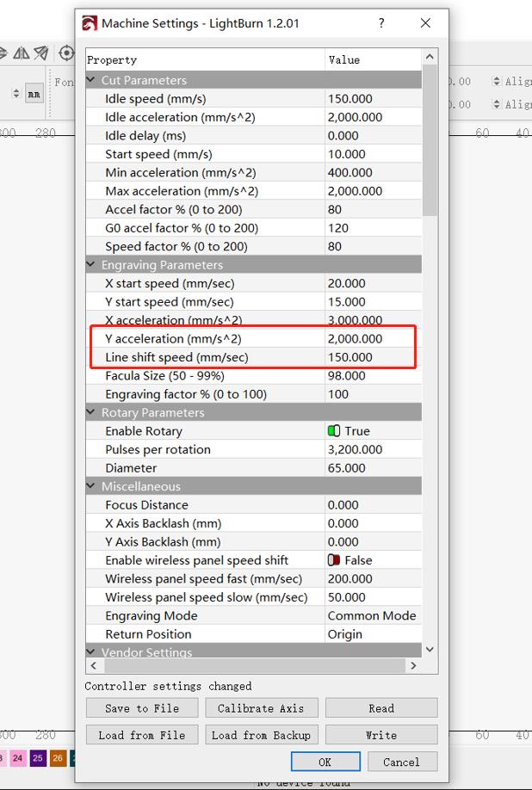Click the horizontal scrollbar thumb

pos(255,665)
